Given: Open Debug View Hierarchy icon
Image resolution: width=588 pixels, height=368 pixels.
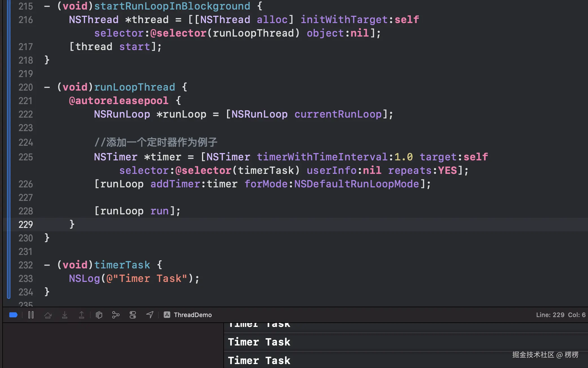Looking at the screenshot, I should 99,315.
